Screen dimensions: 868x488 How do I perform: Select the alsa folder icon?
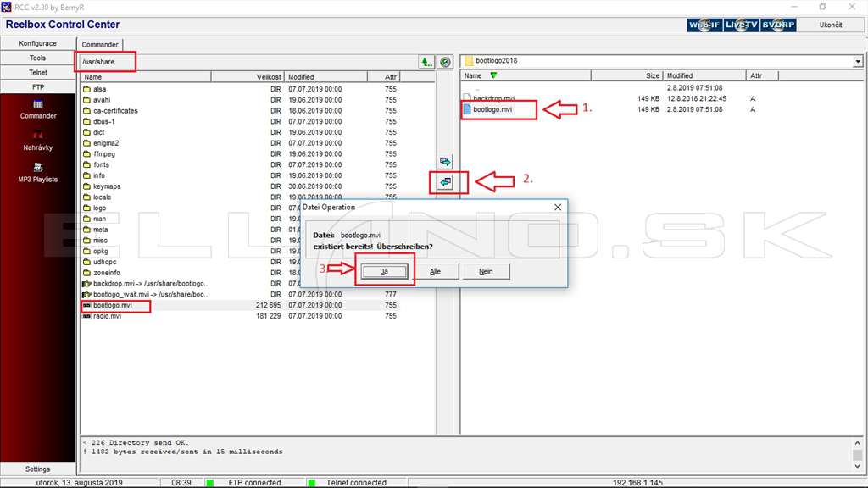[87, 88]
